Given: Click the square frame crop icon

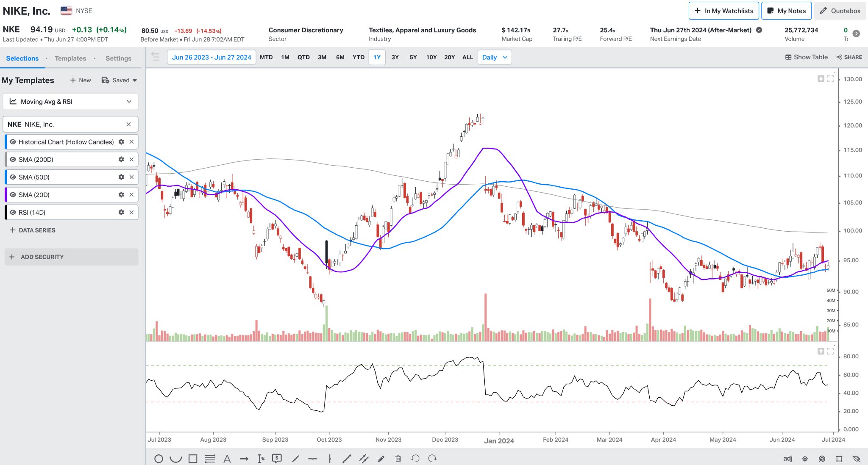Looking at the screenshot, I should coord(839,459).
